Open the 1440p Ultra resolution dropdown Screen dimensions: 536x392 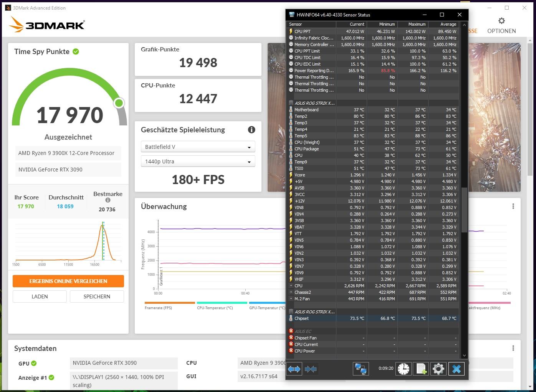pos(198,161)
